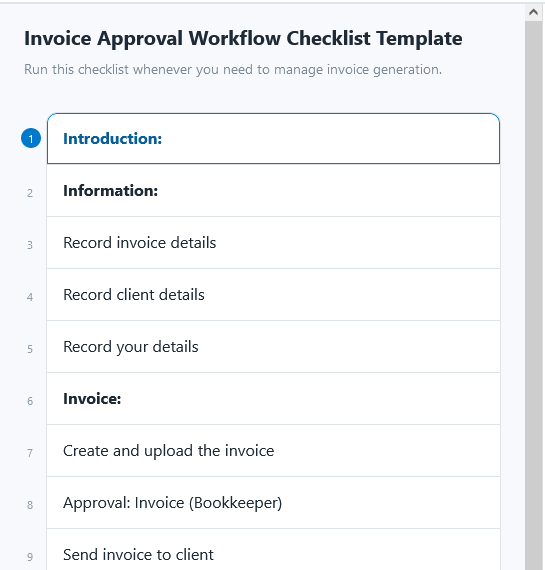
Task: Click step number 2 beside Information
Action: click(30, 193)
